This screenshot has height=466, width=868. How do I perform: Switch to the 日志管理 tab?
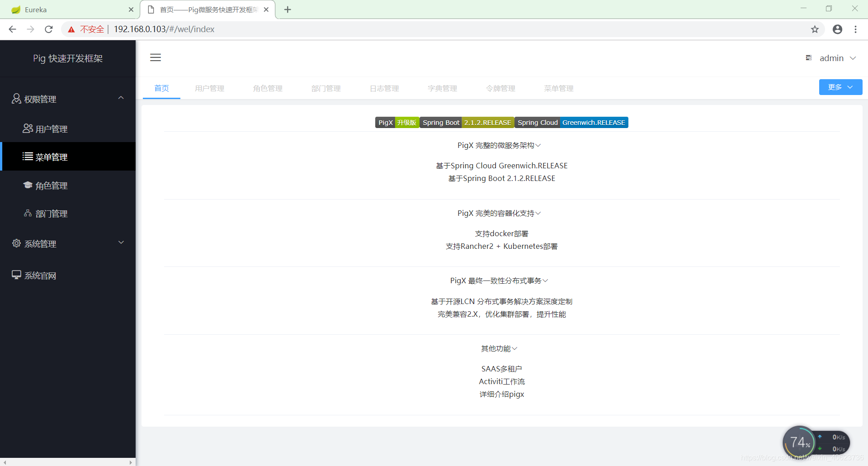click(x=384, y=88)
